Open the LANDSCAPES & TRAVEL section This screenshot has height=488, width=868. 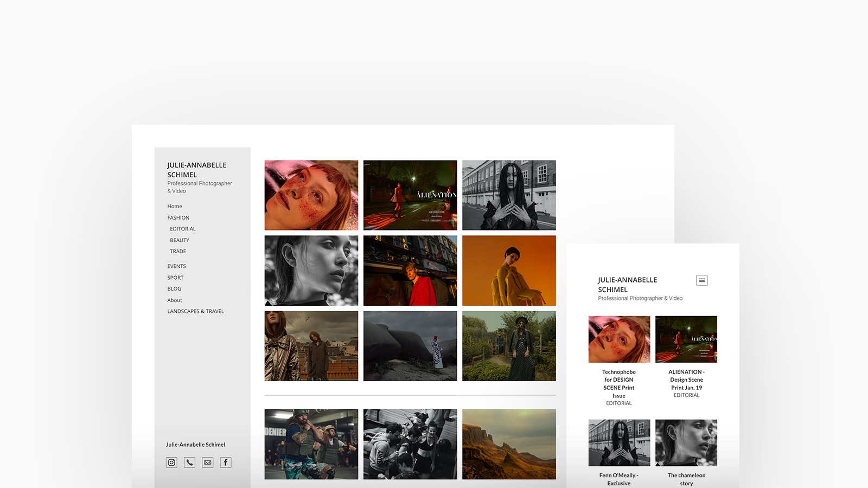point(195,311)
